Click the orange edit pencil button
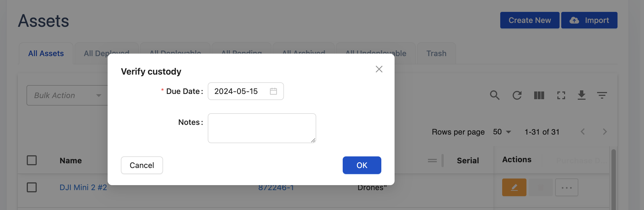This screenshot has width=644, height=210. 514,187
